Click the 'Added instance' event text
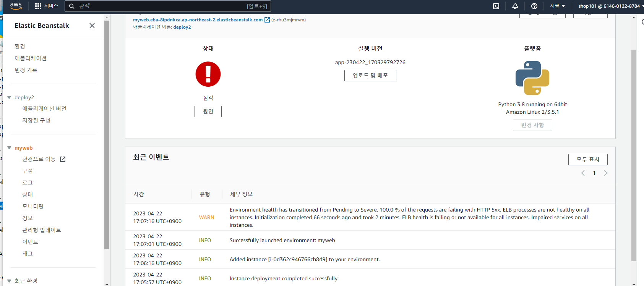 305,259
